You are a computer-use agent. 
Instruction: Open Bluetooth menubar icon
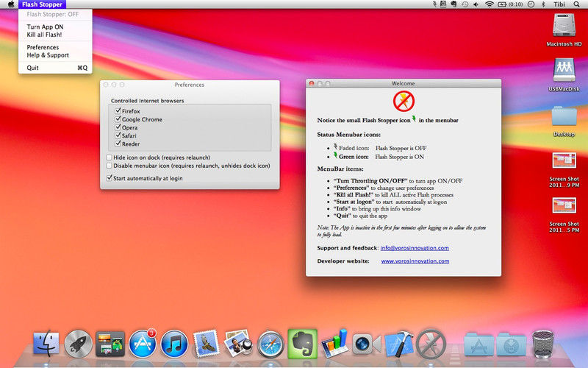[x=543, y=4]
